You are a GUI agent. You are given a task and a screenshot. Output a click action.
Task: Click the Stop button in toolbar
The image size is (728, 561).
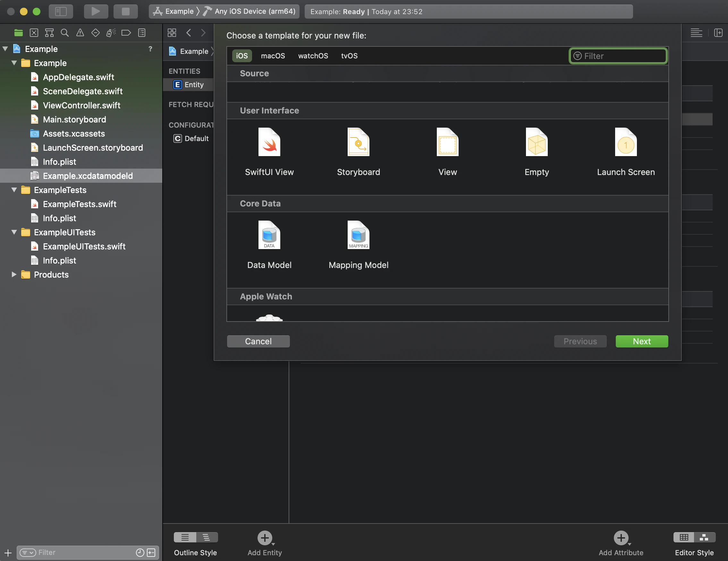[x=126, y=11]
